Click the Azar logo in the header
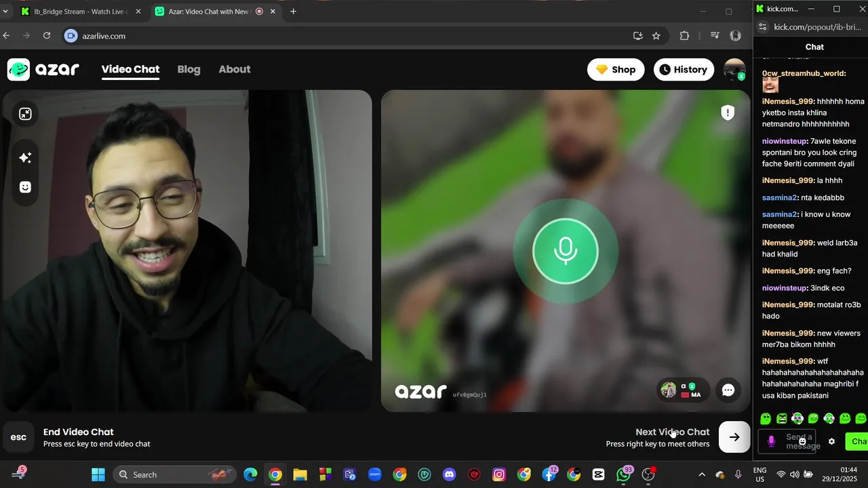868x488 pixels. pyautogui.click(x=43, y=69)
